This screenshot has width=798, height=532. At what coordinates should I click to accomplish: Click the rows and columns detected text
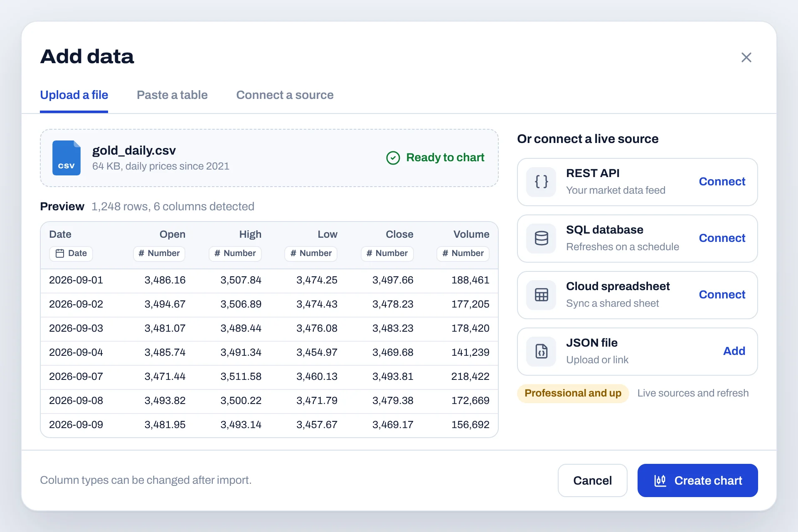173,207
